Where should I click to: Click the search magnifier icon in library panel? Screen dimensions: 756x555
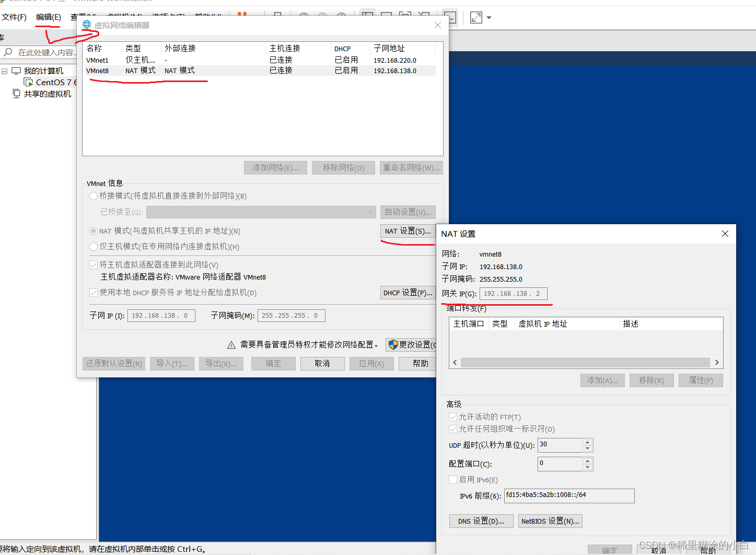pos(8,52)
